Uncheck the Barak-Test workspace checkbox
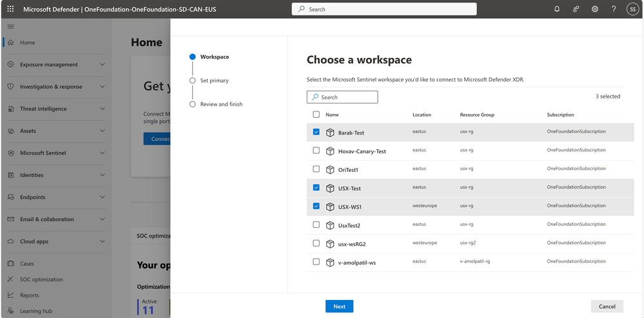Image resolution: width=644 pixels, height=318 pixels. 317,132
